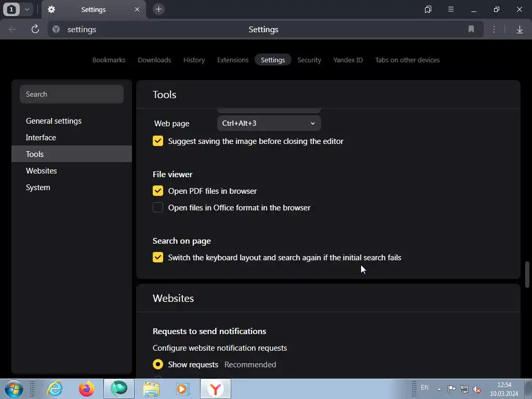Open Windows Explorer folder from taskbar
The image size is (532, 399).
coord(151,389)
